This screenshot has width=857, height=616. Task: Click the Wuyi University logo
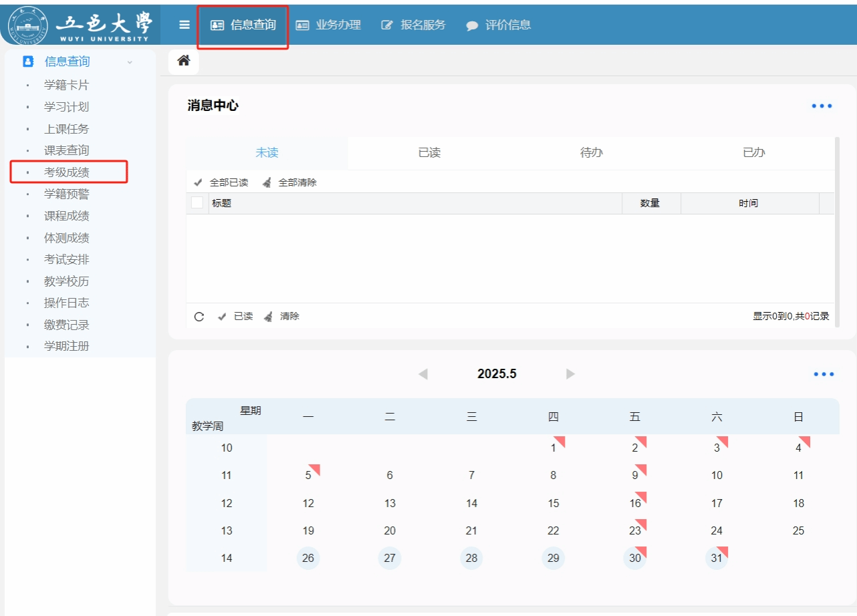pos(80,24)
